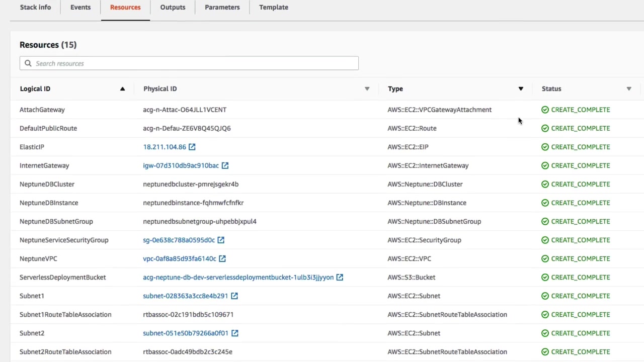Open the vpc-0af8a85d93fa6140c link
This screenshot has width=644, height=362.
pos(179,258)
